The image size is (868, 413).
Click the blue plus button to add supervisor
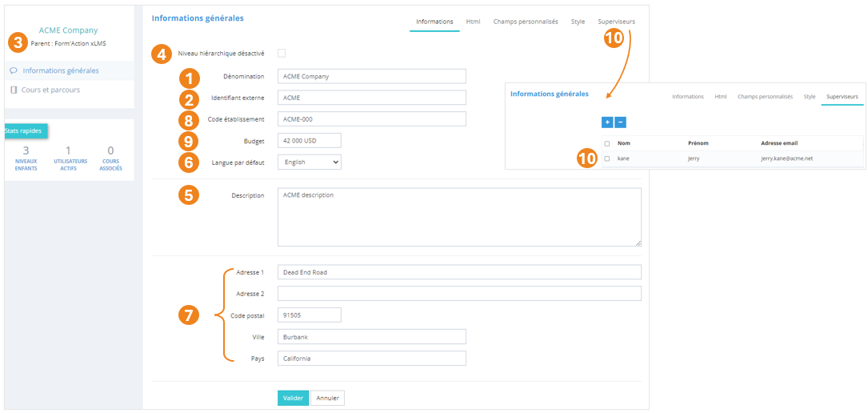click(x=607, y=122)
